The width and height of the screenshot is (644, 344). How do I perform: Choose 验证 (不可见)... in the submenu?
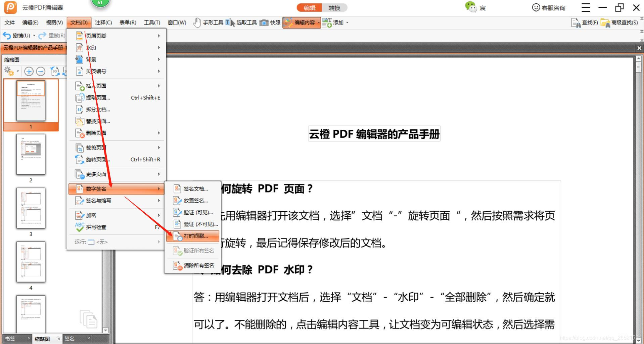click(x=193, y=224)
